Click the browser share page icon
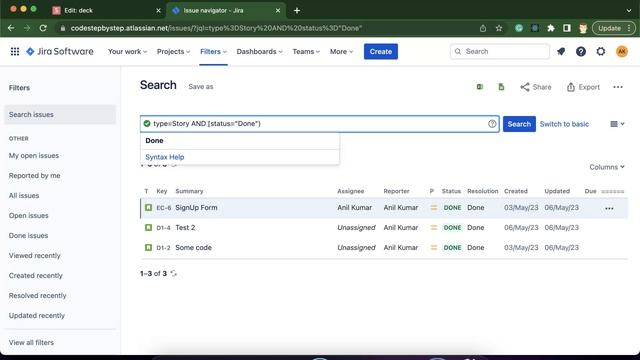The height and width of the screenshot is (360, 640). point(483,28)
